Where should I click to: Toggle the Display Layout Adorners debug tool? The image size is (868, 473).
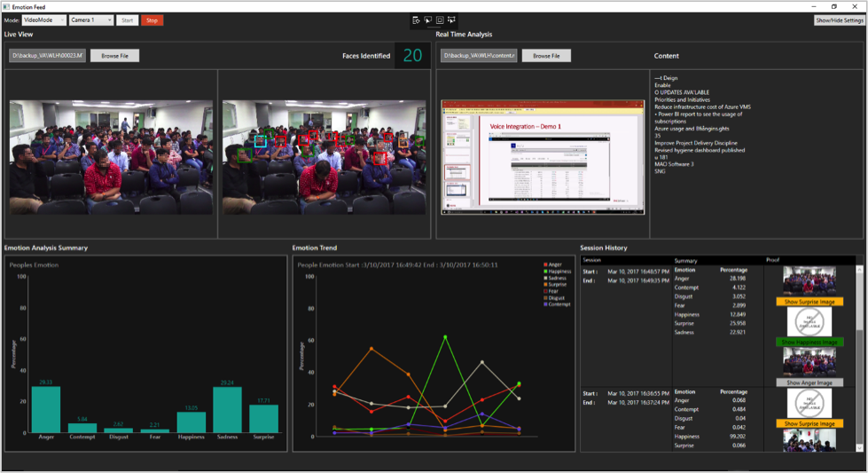(440, 20)
